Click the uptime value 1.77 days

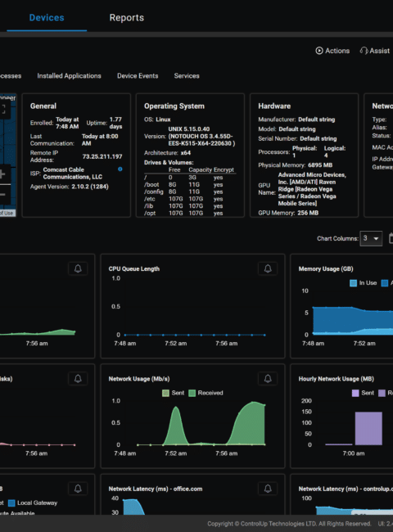115,123
